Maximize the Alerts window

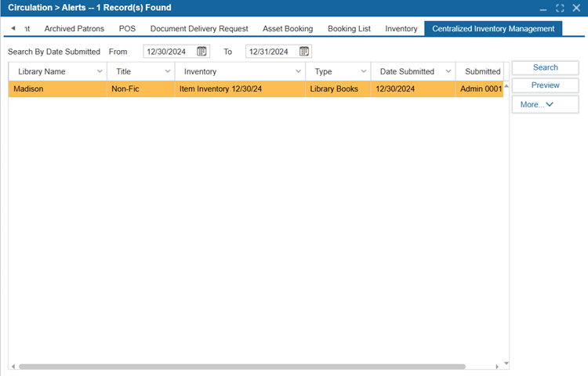point(560,8)
